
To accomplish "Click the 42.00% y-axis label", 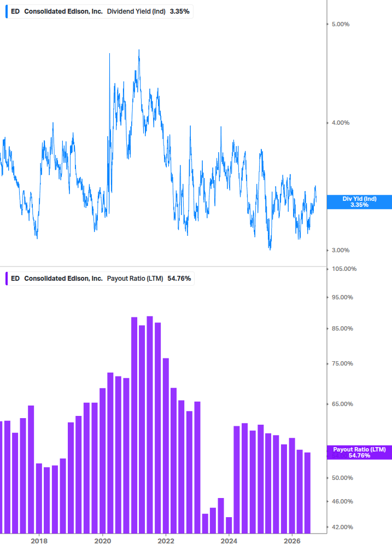I will point(342,527).
